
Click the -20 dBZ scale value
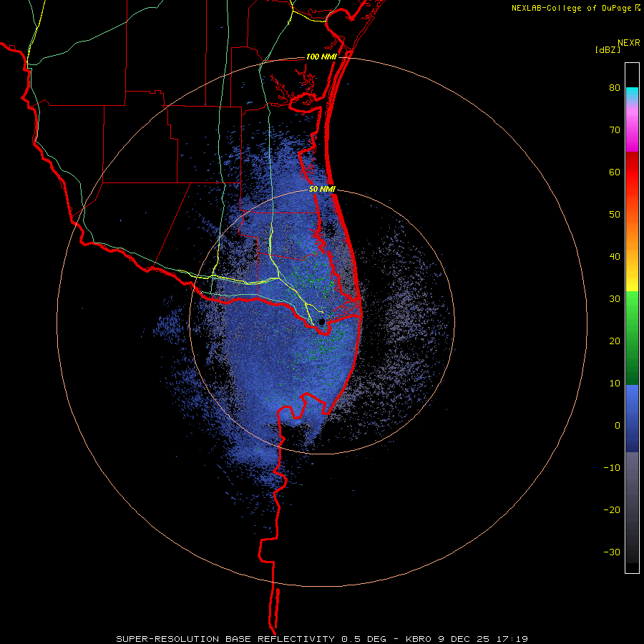612,510
